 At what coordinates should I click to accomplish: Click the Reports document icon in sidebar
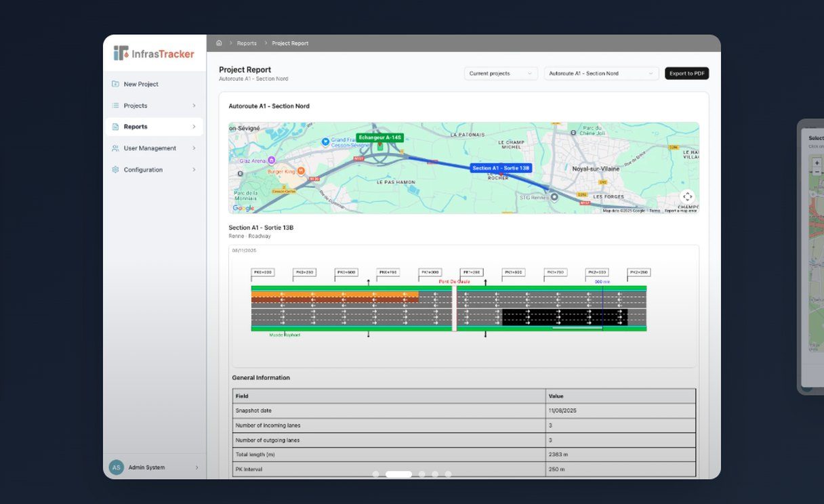click(x=115, y=127)
